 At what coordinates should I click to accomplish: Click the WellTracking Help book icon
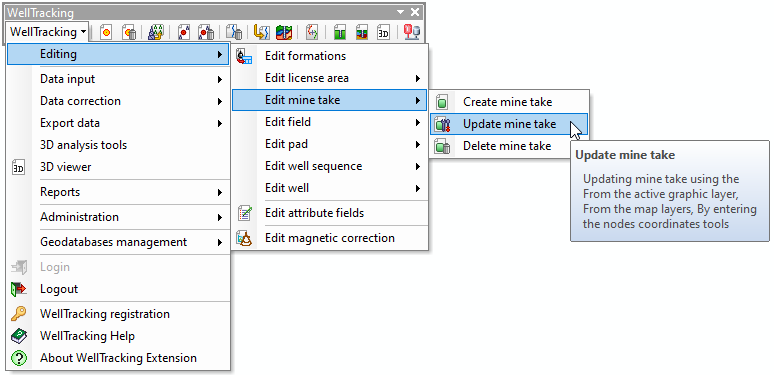18,336
